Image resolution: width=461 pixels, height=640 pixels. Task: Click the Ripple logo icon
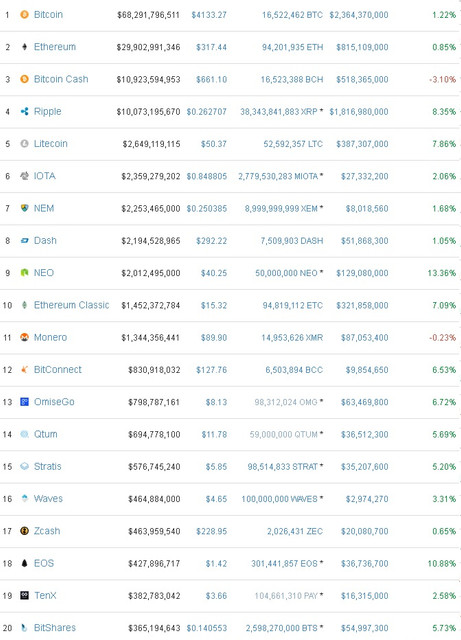tap(24, 111)
